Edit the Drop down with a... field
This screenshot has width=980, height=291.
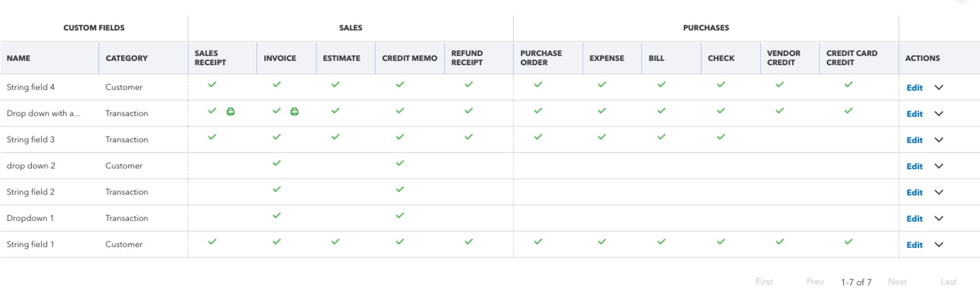(914, 114)
